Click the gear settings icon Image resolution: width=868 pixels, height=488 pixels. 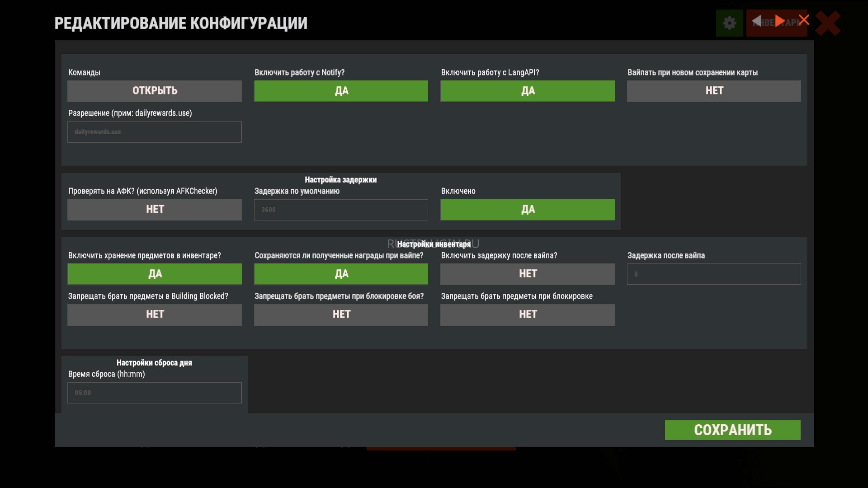(729, 23)
